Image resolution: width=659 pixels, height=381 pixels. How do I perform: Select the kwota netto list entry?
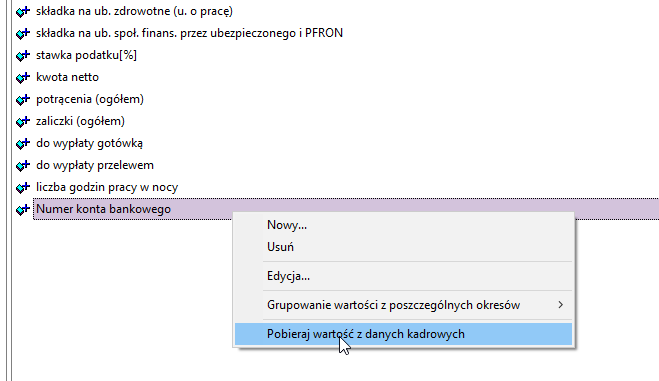point(67,77)
